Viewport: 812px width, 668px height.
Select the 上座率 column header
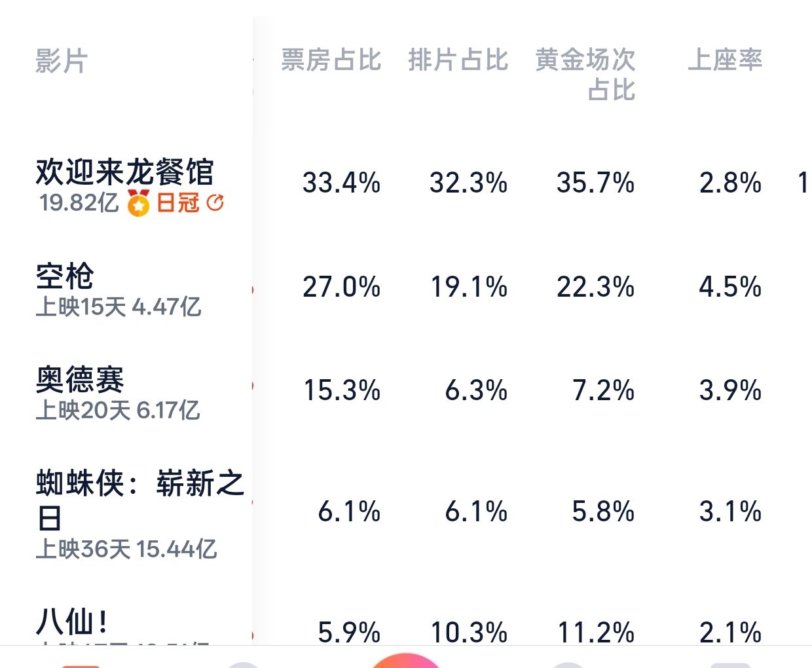(x=725, y=60)
